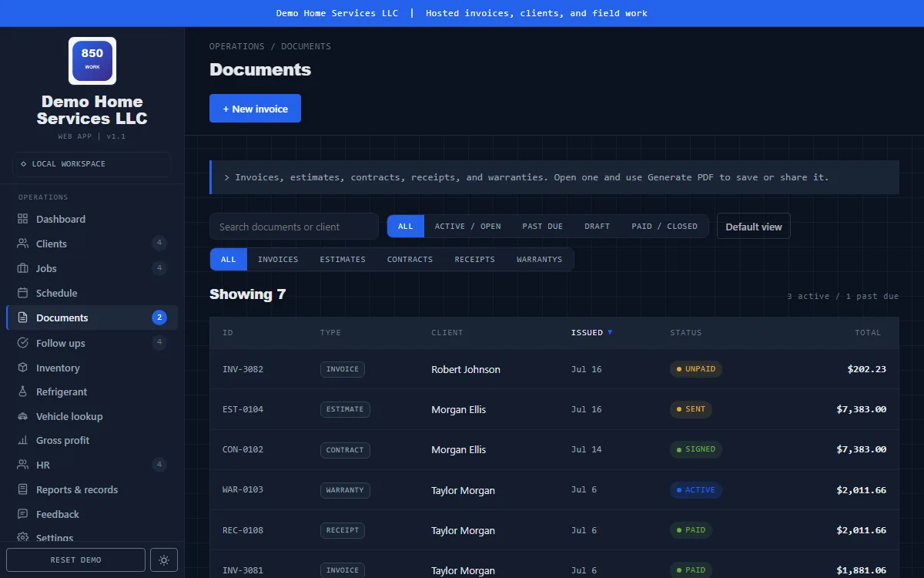The height and width of the screenshot is (578, 924).
Task: Open the Local Workspace selector
Action: click(92, 164)
